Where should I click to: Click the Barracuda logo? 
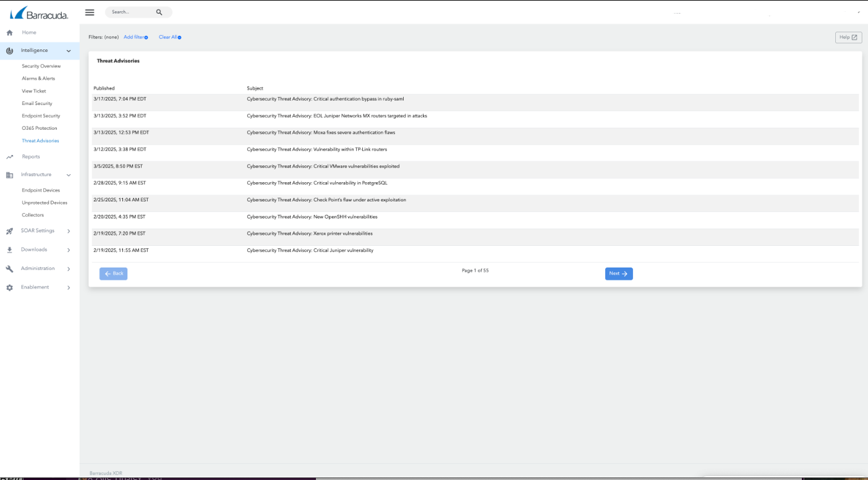[x=39, y=13]
